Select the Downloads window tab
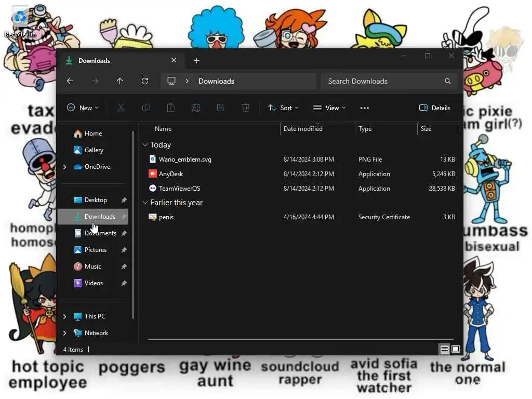Screen dimensions: 532x399 [121, 61]
